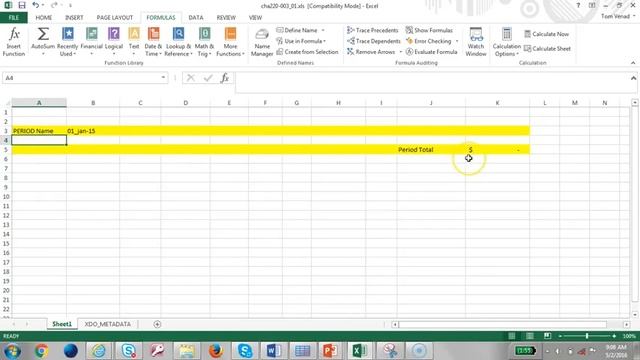Open the Watch Window
Screen dimensions: 640x360
476,41
